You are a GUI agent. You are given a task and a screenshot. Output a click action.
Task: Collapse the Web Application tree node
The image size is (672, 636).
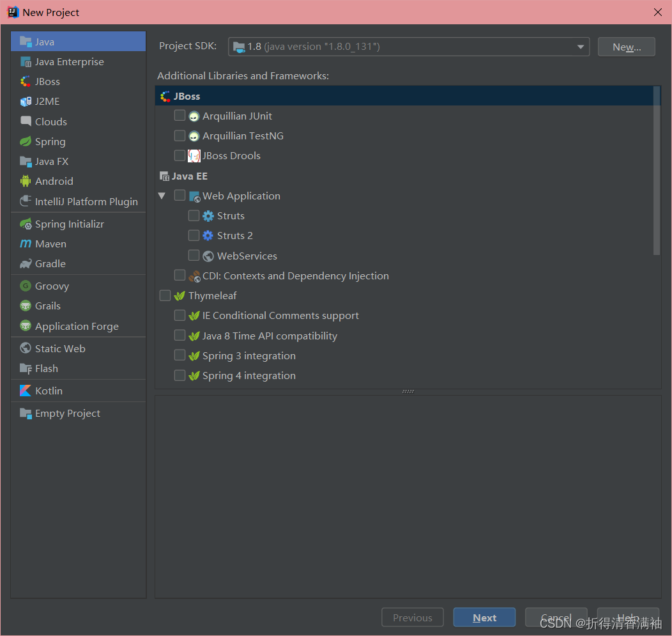point(162,196)
